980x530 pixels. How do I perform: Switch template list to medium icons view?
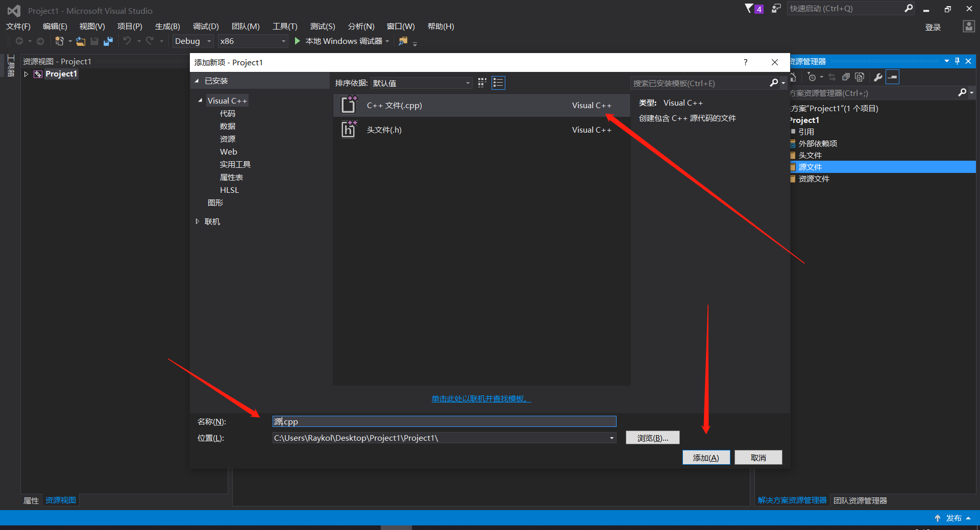tap(482, 83)
